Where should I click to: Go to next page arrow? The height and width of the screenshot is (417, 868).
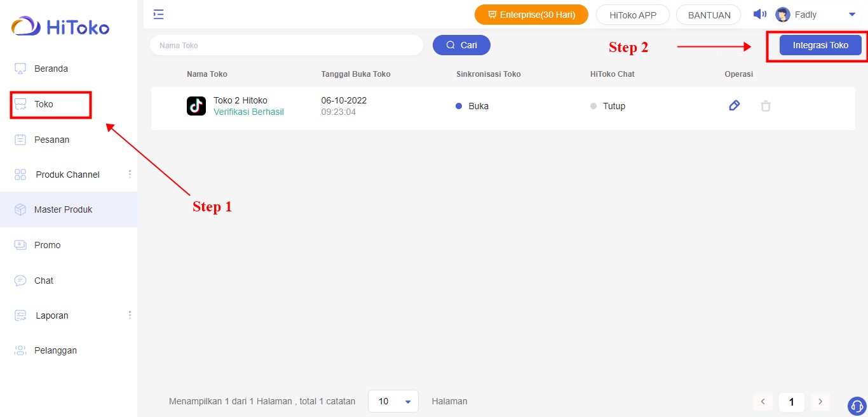820,402
